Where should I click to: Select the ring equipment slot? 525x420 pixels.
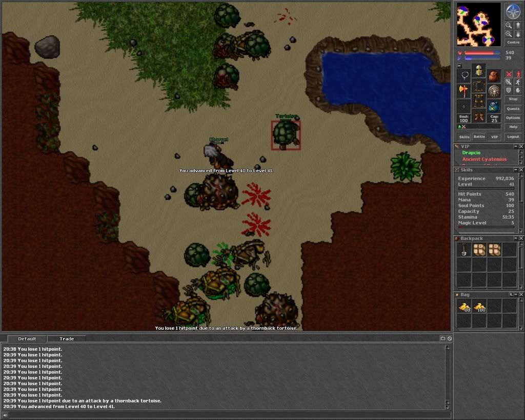pos(464,107)
